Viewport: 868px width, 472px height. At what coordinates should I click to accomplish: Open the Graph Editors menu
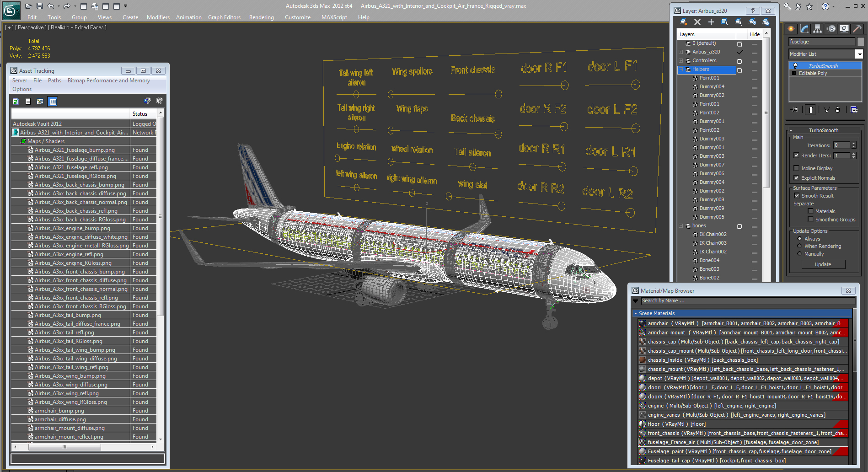[224, 17]
